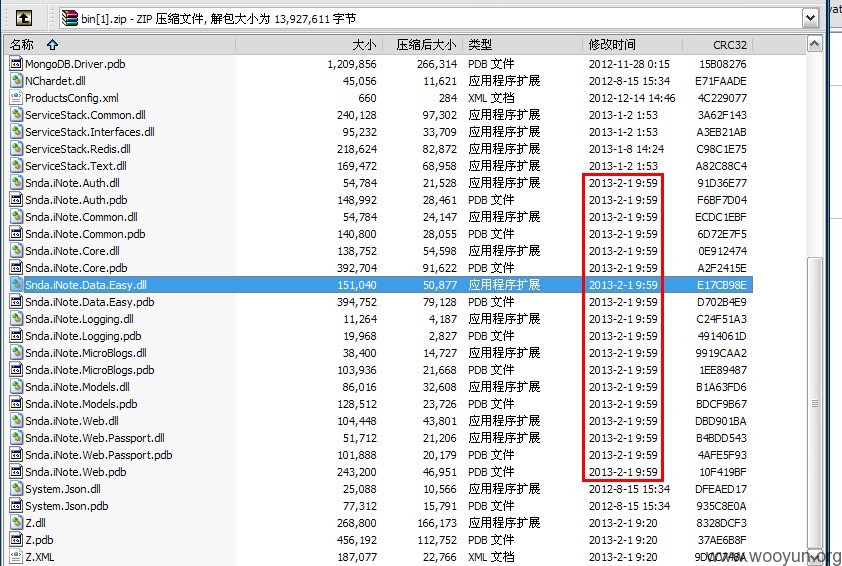Select the ServiceStack.Text.dll file name

76,166
